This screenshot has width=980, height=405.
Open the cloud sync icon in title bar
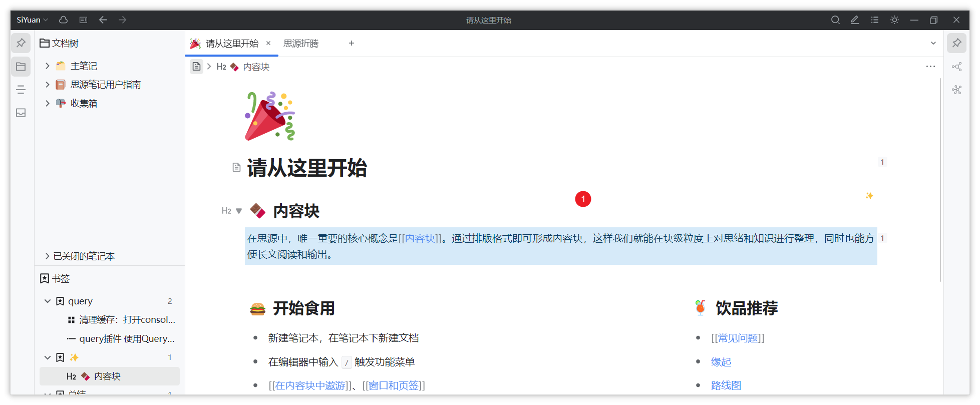tap(63, 20)
